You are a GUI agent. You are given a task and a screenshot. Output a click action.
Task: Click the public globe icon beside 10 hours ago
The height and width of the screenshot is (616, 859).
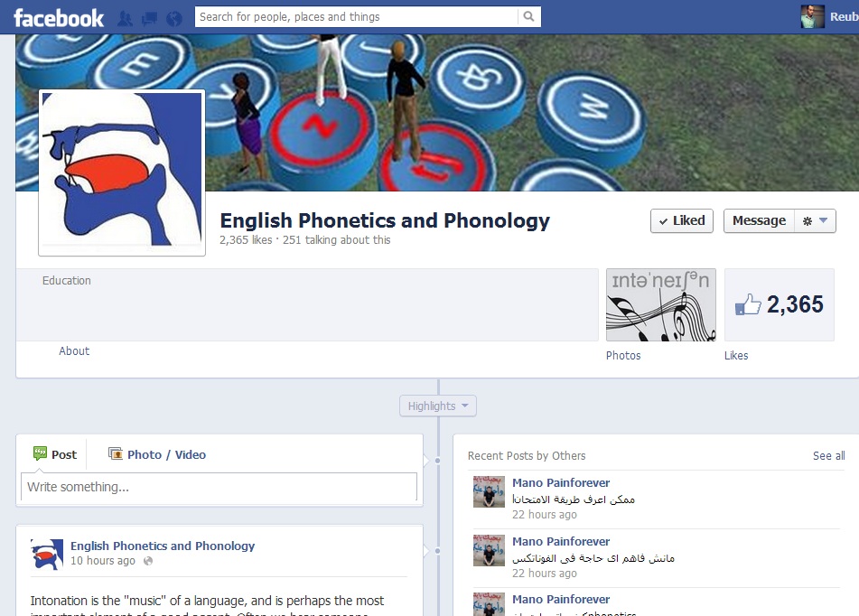[148, 561]
